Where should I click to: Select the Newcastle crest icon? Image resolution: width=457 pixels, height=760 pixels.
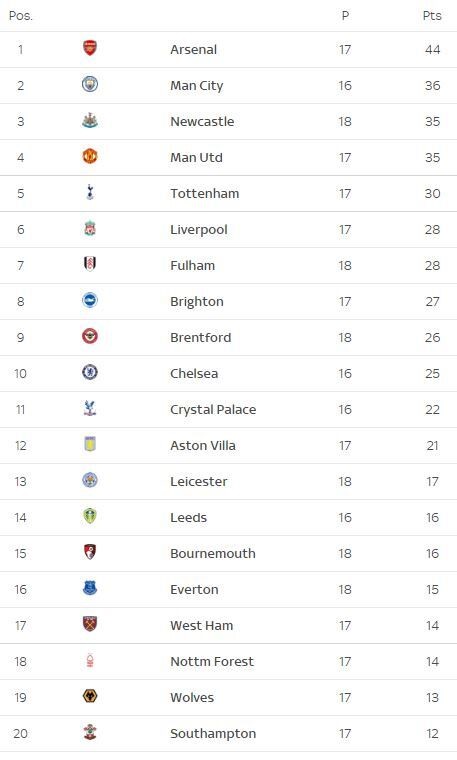pyautogui.click(x=90, y=120)
